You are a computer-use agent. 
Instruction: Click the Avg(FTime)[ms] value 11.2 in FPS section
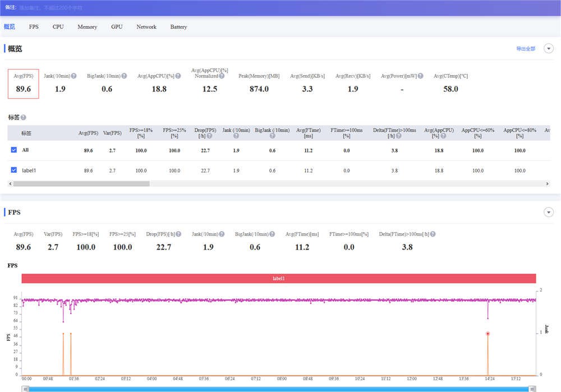point(302,247)
